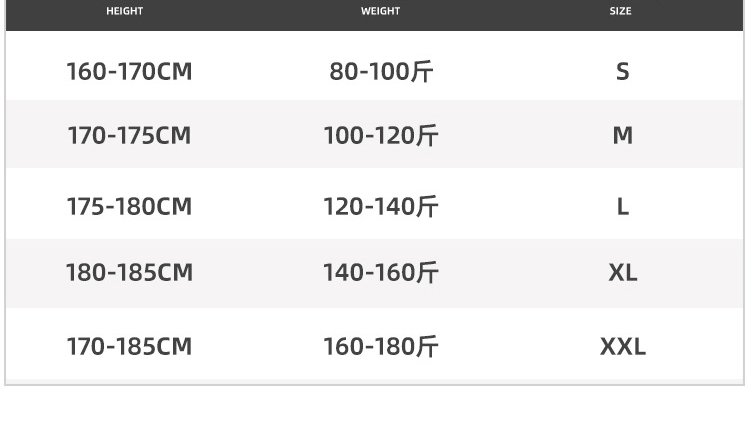Choose size L in the chart
This screenshot has width=750, height=422.
(x=623, y=207)
